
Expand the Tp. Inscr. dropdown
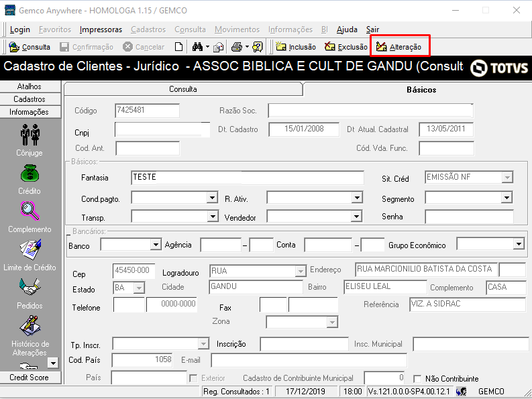(x=203, y=344)
